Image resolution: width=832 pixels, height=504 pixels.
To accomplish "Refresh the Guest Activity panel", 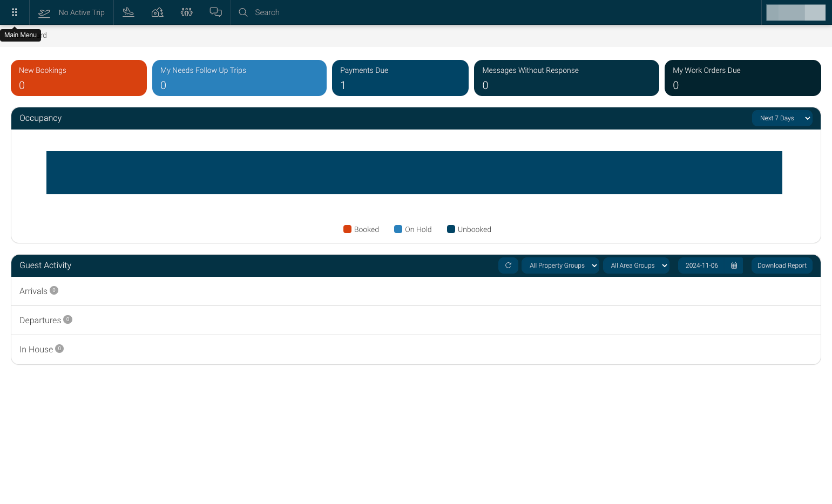I will 508,265.
